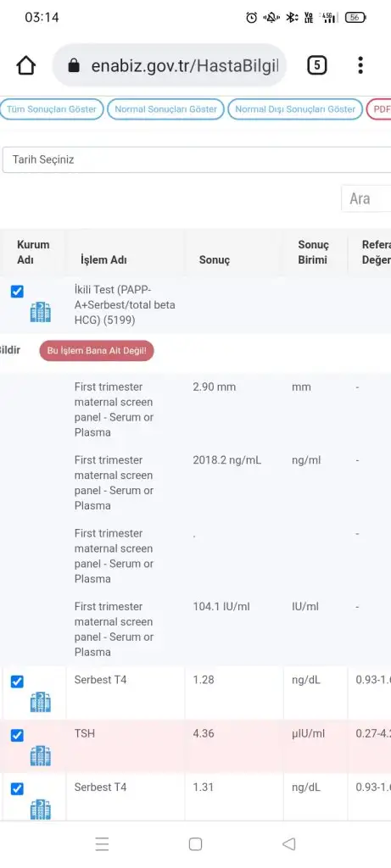The width and height of the screenshot is (391, 868).
Task: Click hospital icon in TSH row
Action: pyautogui.click(x=41, y=755)
